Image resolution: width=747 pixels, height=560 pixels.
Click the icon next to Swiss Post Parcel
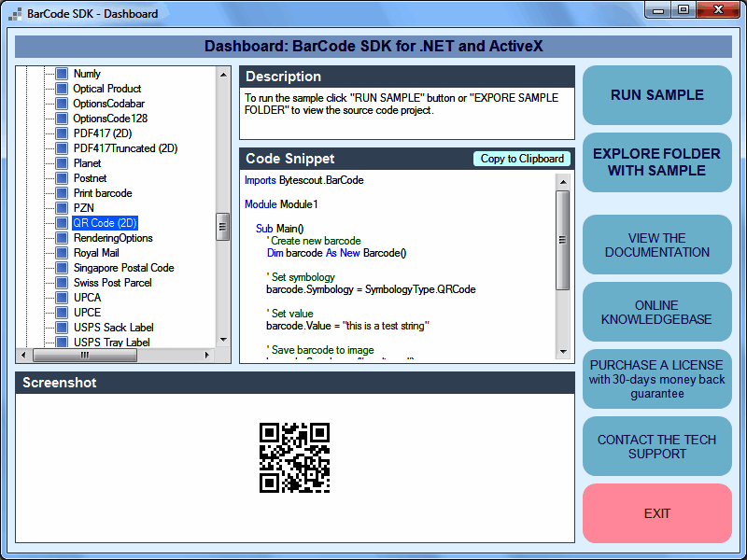pyautogui.click(x=62, y=283)
